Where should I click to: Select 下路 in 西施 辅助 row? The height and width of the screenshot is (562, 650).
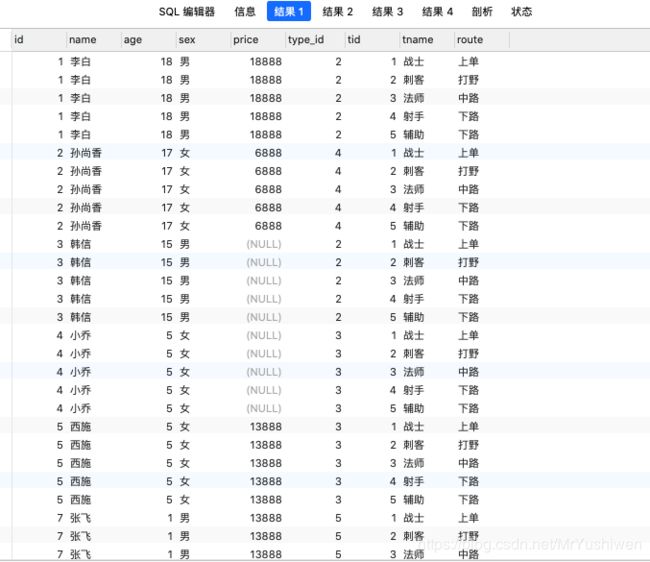[x=468, y=499]
